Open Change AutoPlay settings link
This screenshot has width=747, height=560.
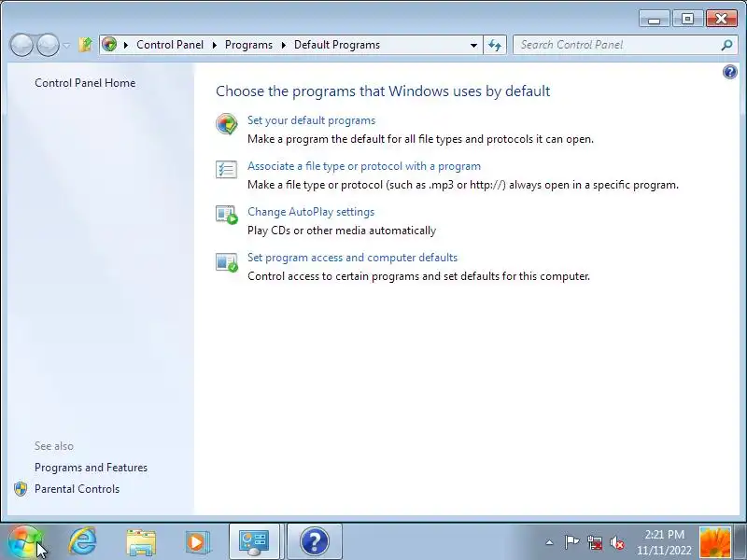pos(311,212)
